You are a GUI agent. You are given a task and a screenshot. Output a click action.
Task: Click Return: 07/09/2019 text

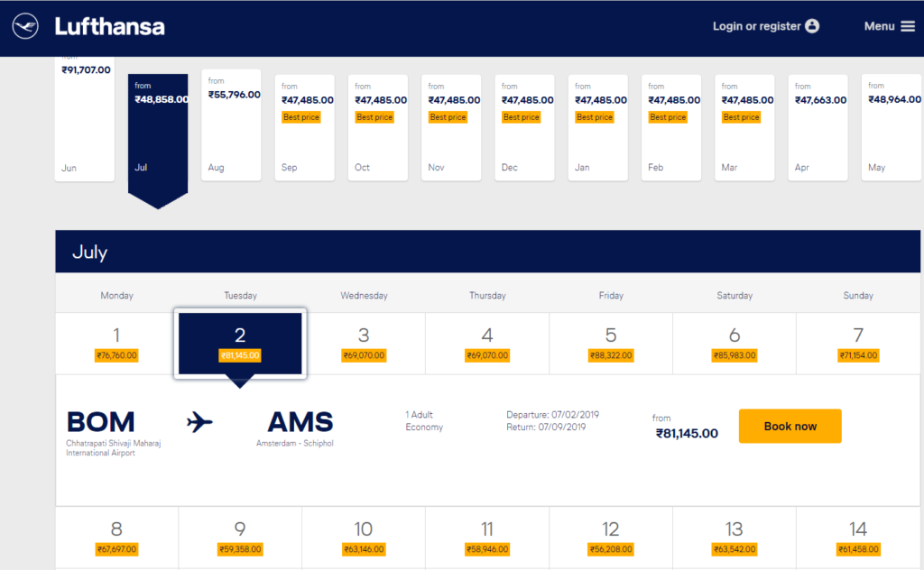tap(546, 427)
